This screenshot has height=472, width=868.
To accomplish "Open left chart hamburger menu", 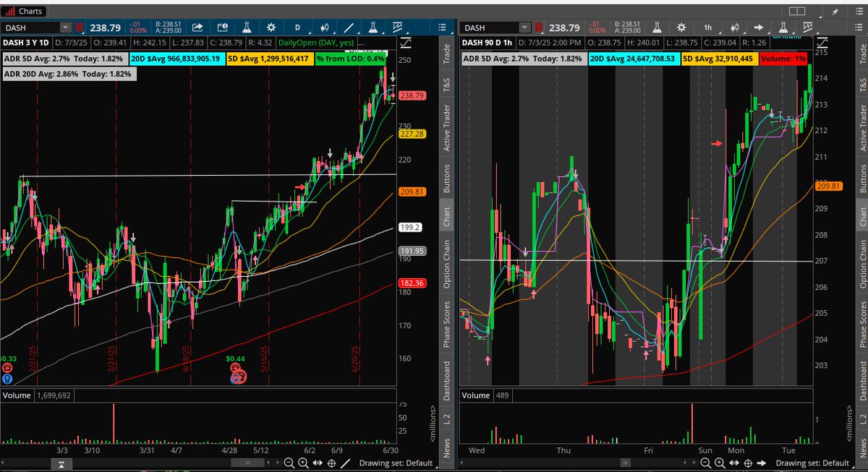I will pos(442,28).
